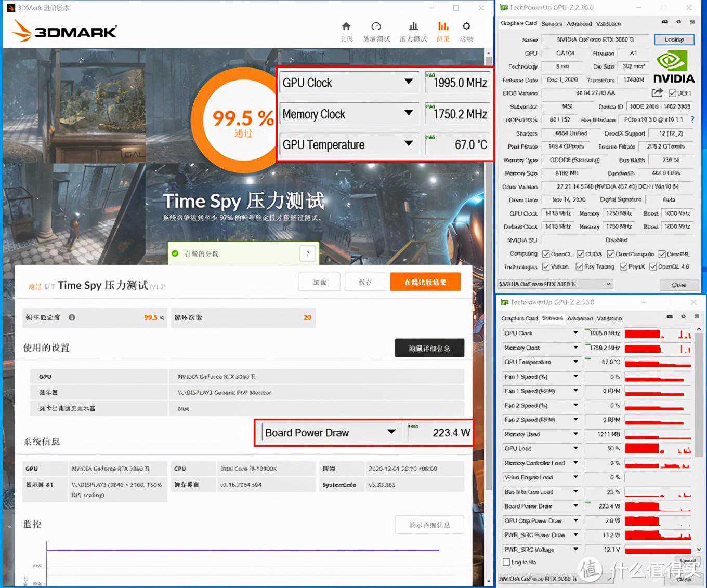The height and width of the screenshot is (588, 707).
Task: Enable the Log to file checkbox
Action: coord(506,562)
